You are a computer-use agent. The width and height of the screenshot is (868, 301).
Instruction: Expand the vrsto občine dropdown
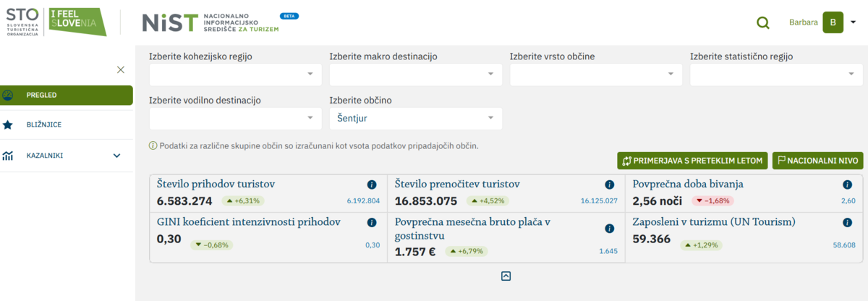(x=595, y=74)
